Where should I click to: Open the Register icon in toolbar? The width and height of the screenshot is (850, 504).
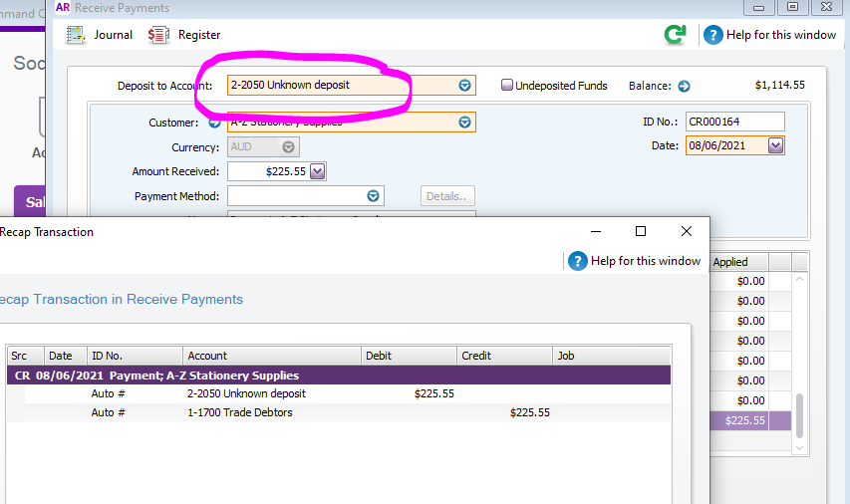click(x=159, y=35)
